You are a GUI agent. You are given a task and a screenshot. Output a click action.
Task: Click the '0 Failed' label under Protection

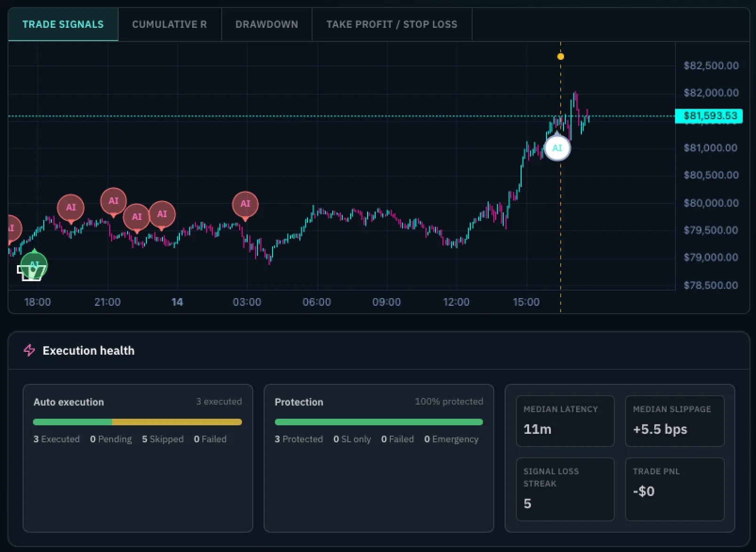[x=397, y=439]
